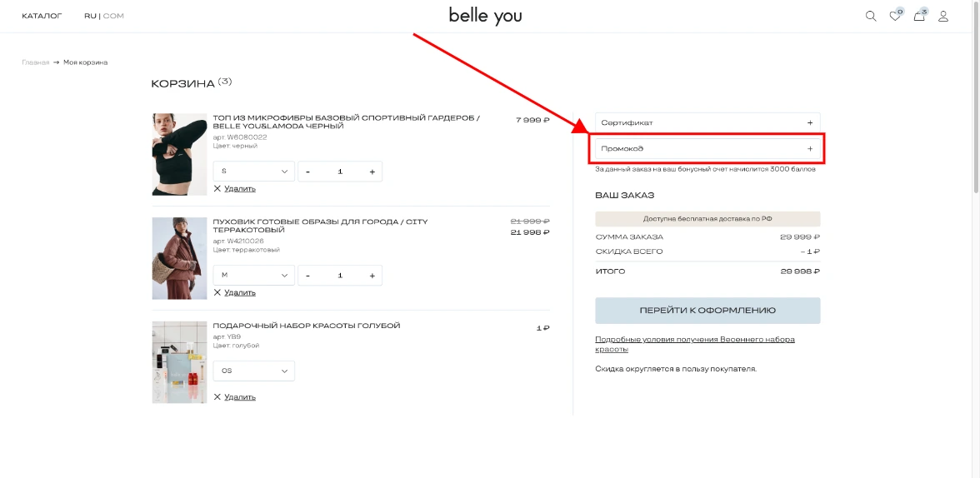Click the belle you logo
Viewport: 980px width, 478px height.
click(485, 16)
